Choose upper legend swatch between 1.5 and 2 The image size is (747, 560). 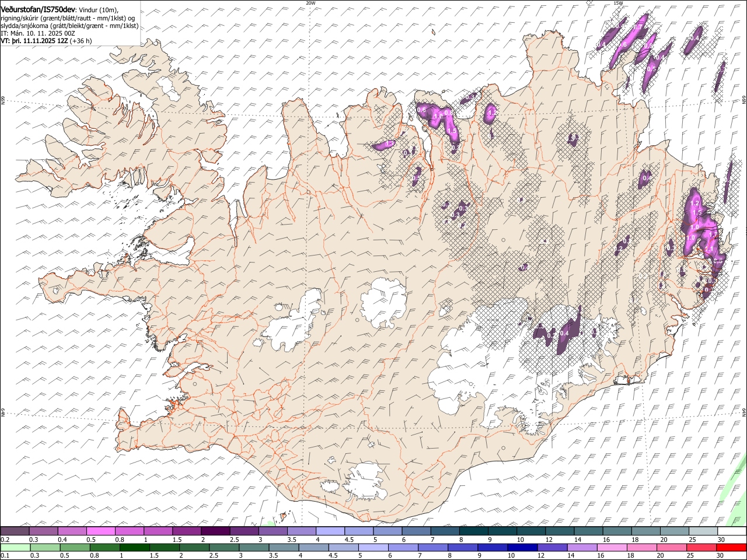[186, 531]
